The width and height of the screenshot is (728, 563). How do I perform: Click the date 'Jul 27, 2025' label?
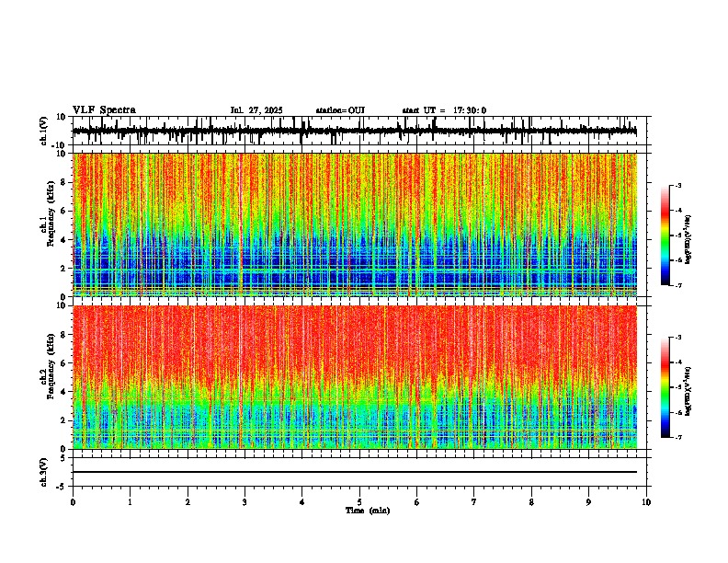[256, 110]
